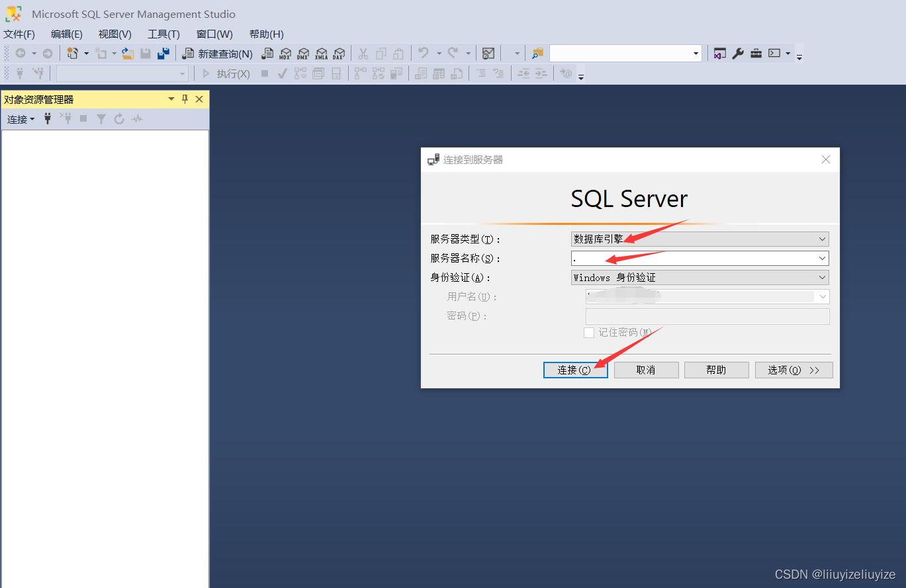This screenshot has height=588, width=906.
Task: Click the Save All icon
Action: tap(163, 54)
